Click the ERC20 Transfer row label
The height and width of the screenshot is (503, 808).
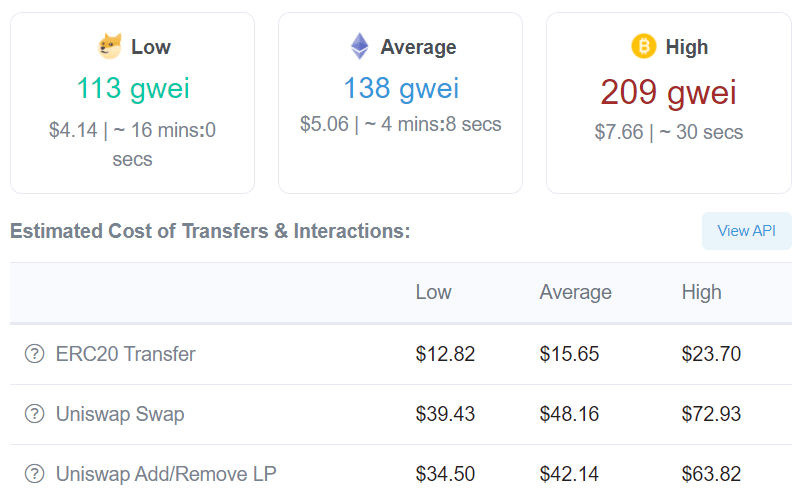[125, 354]
